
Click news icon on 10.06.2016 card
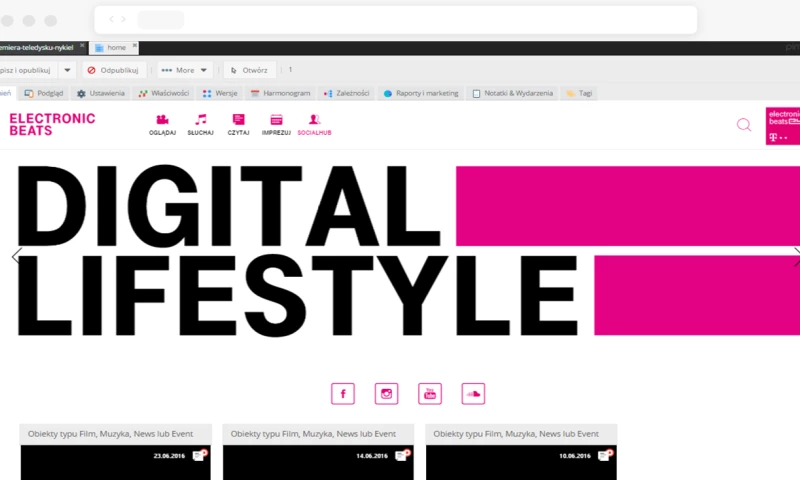pyautogui.click(x=606, y=455)
